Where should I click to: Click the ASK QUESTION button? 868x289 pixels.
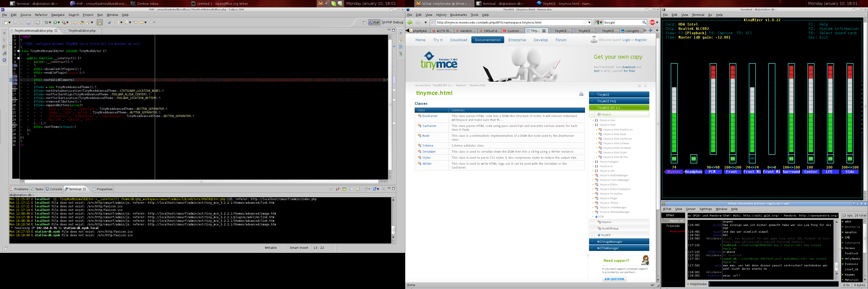point(614,279)
